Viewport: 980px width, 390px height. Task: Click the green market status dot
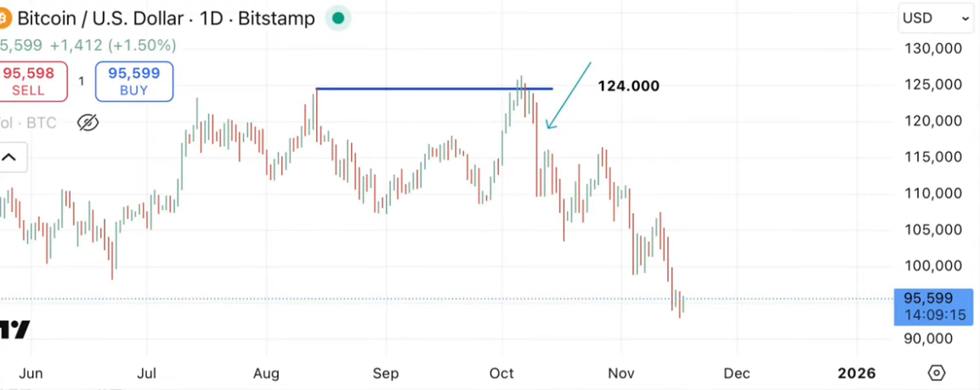pos(338,18)
